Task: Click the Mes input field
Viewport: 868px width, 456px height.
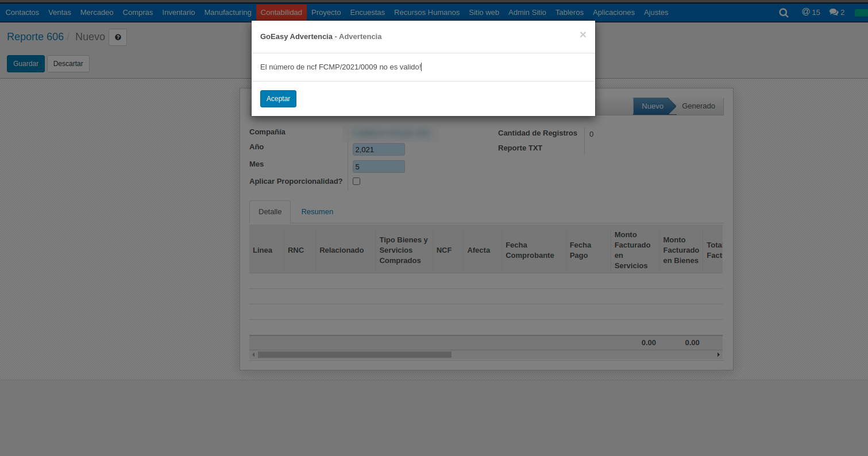Action: 379,167
